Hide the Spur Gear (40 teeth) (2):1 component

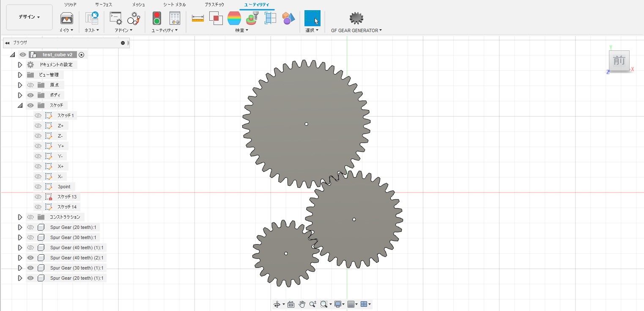(x=30, y=258)
